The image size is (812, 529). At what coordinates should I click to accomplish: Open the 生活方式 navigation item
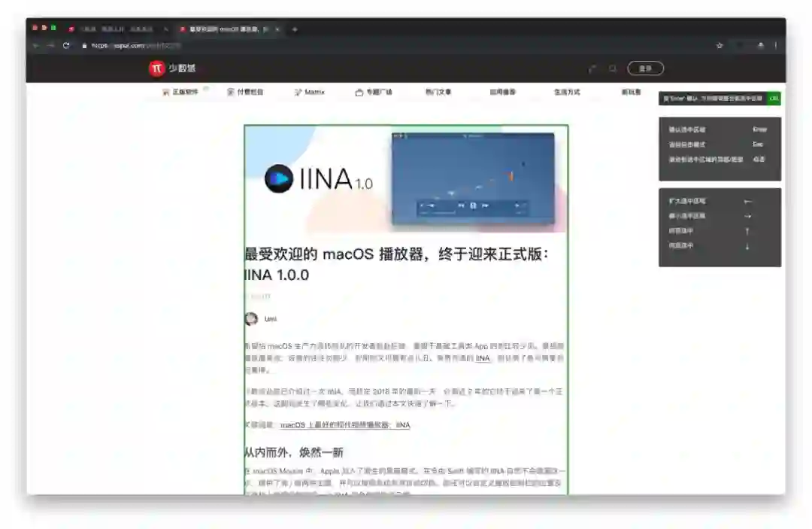click(567, 93)
